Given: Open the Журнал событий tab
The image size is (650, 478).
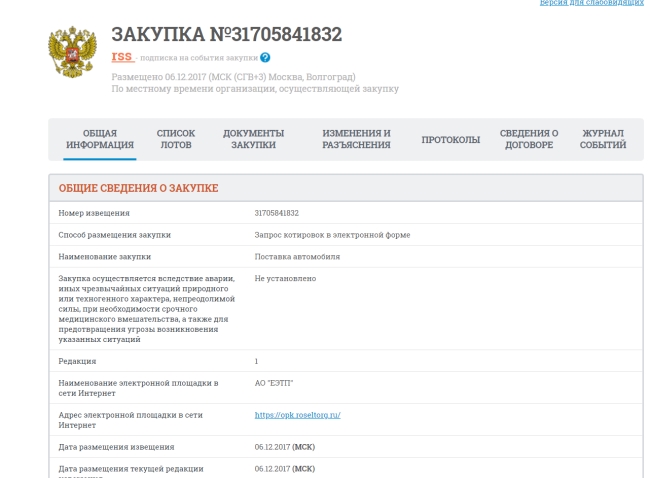Looking at the screenshot, I should 603,139.
